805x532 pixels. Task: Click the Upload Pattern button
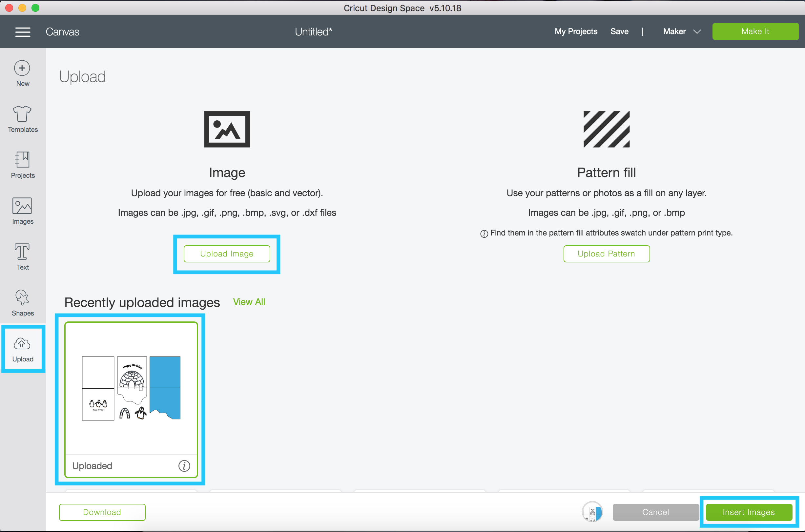point(607,254)
